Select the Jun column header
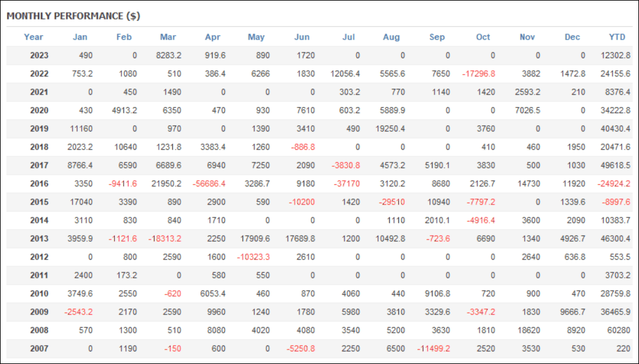This screenshot has width=639, height=364. click(x=302, y=37)
